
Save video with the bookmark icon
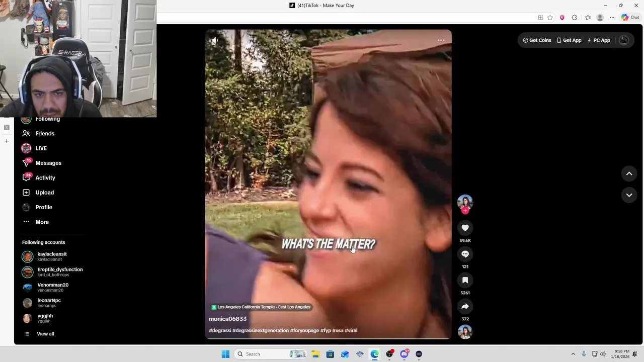465,280
